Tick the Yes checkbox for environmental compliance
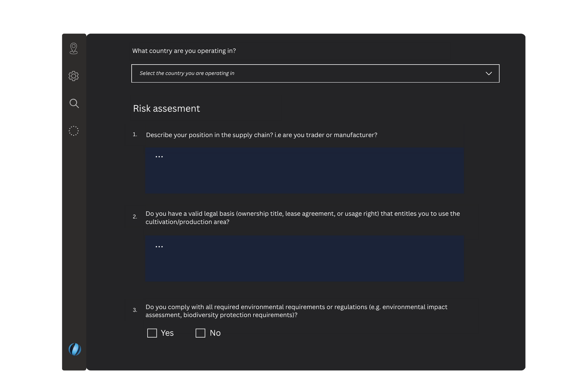 pyautogui.click(x=152, y=333)
